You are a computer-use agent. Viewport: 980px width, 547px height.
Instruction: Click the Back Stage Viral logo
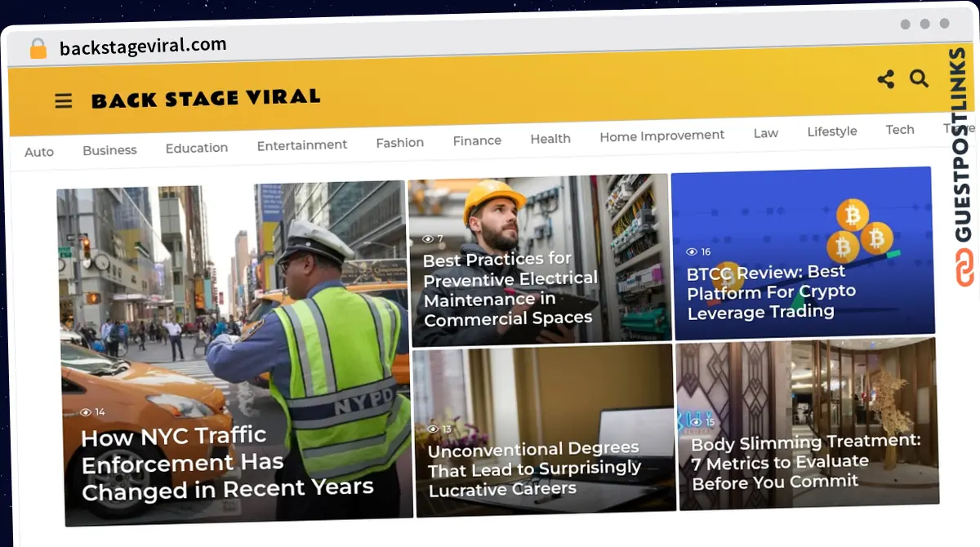[207, 99]
